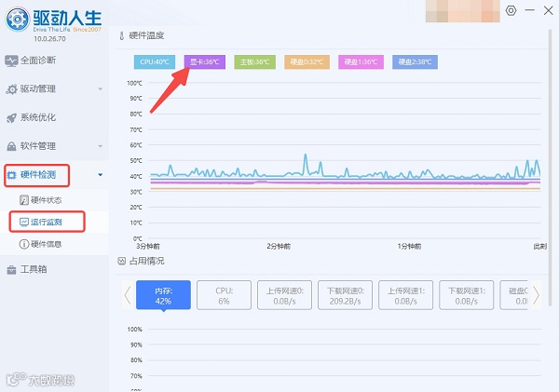Expand the 软件管理 submenu arrow
Viewport: 559px width, 392px height.
point(101,146)
